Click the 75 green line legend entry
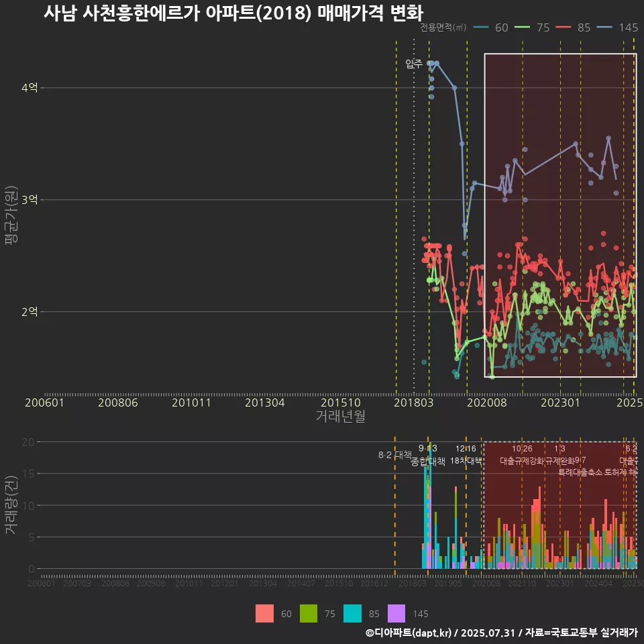The height and width of the screenshot is (644, 644). click(532, 28)
